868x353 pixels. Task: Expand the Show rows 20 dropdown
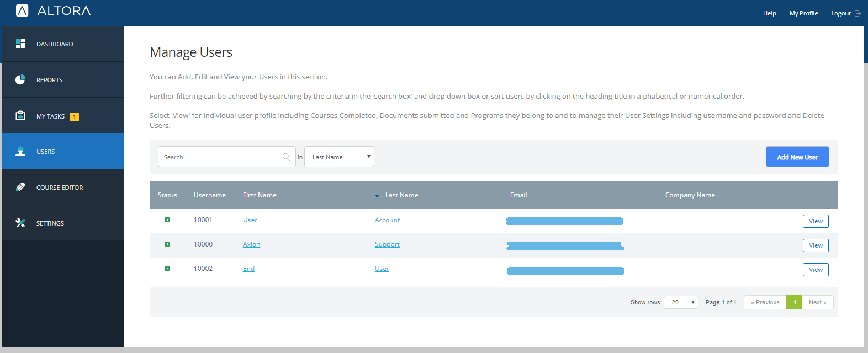click(x=681, y=302)
